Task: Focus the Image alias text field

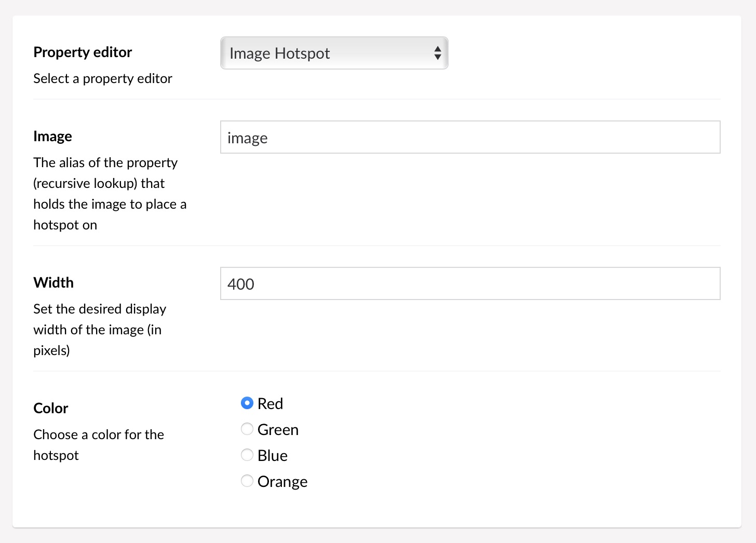Action: [x=470, y=137]
